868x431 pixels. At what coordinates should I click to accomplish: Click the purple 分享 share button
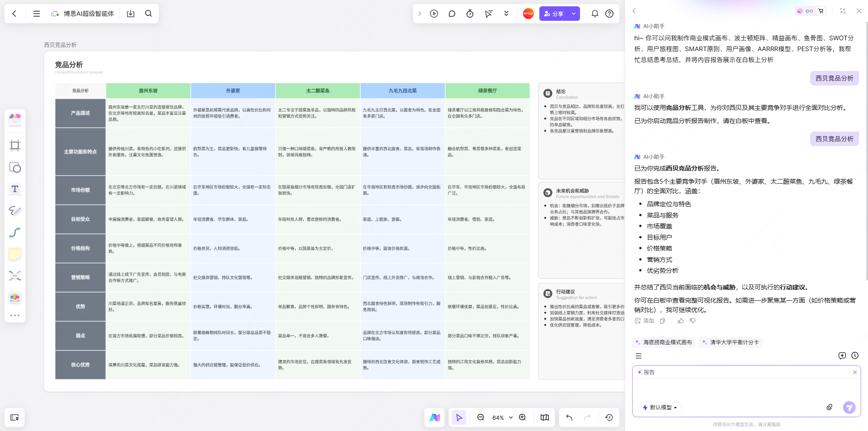(553, 14)
